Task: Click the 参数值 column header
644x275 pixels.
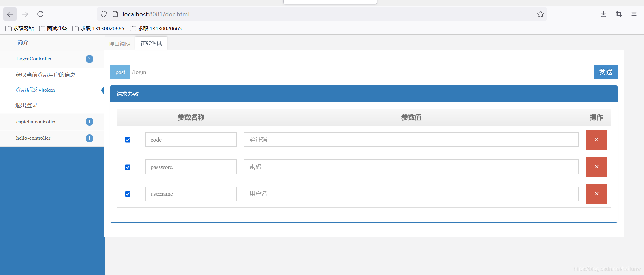Action: pos(411,117)
